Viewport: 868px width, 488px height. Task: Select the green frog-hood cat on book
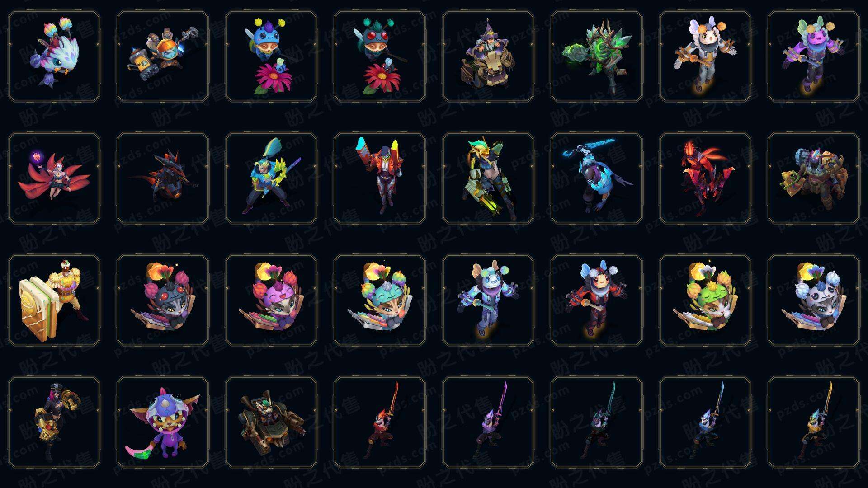[705, 300]
